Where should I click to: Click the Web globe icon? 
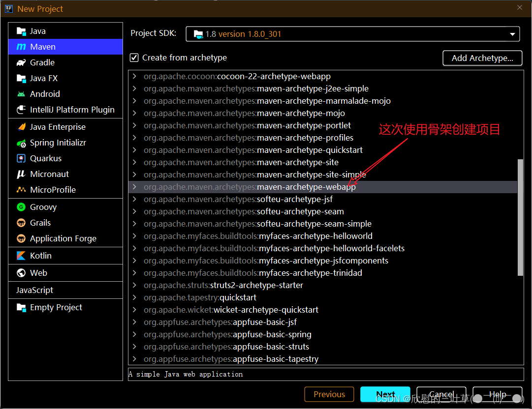[21, 273]
